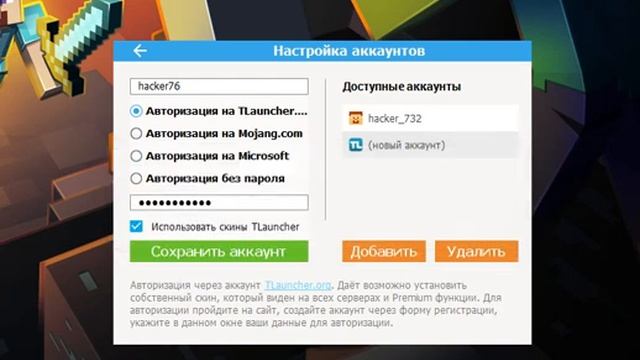The image size is (640, 360).
Task: Go back using the left arrow icon
Action: (140, 51)
